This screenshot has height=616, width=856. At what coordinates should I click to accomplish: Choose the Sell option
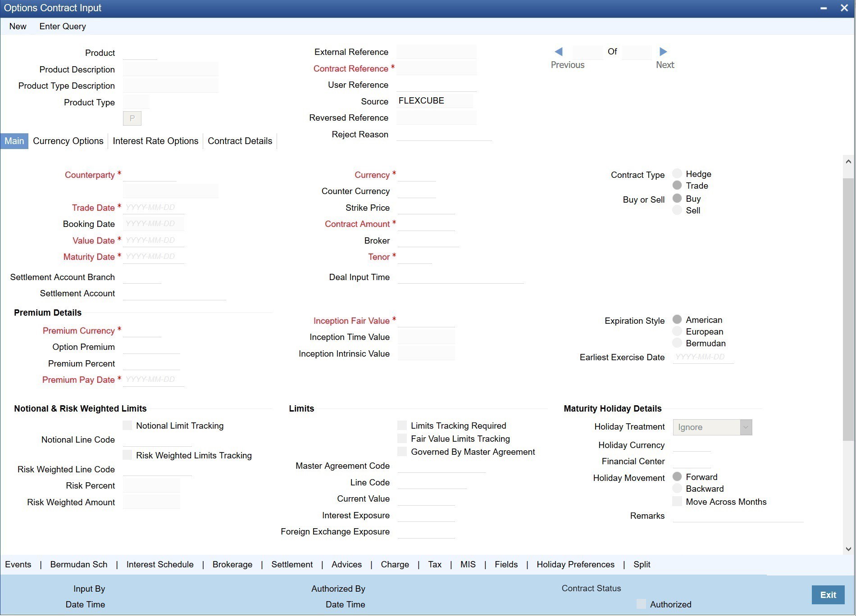[x=677, y=210]
